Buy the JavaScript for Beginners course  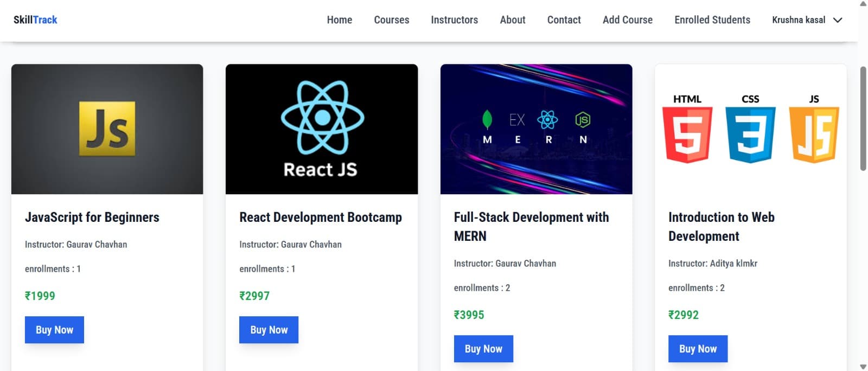pyautogui.click(x=54, y=330)
